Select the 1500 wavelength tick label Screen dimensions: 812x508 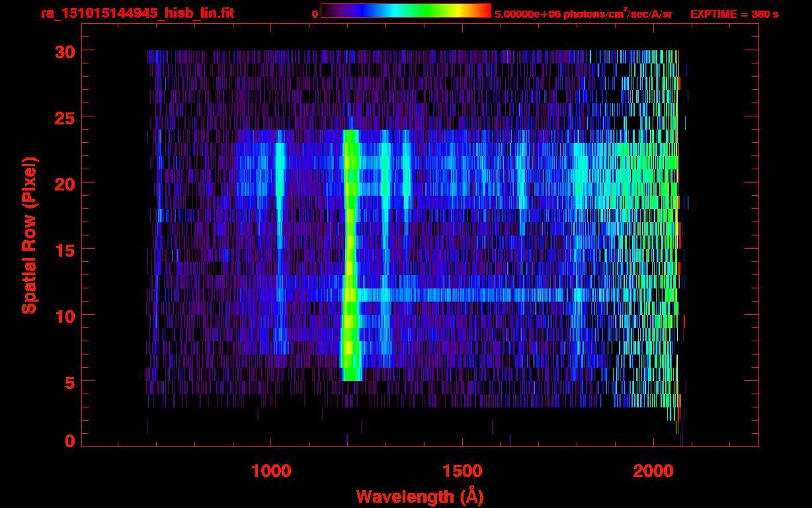click(x=462, y=471)
